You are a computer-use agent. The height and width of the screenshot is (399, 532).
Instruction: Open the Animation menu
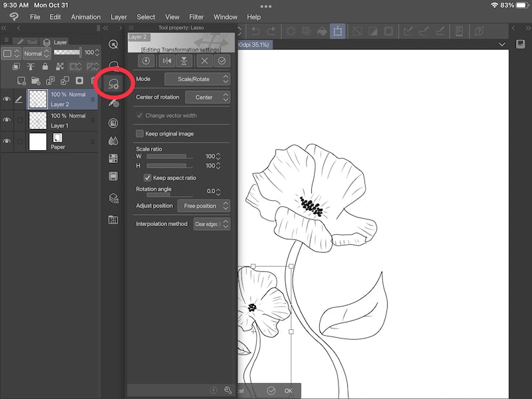[x=86, y=17]
